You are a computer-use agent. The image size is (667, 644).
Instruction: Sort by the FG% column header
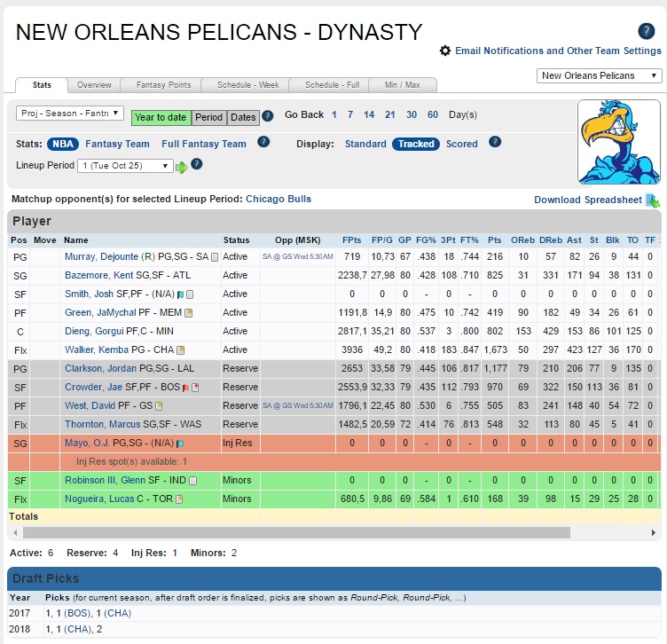(426, 240)
